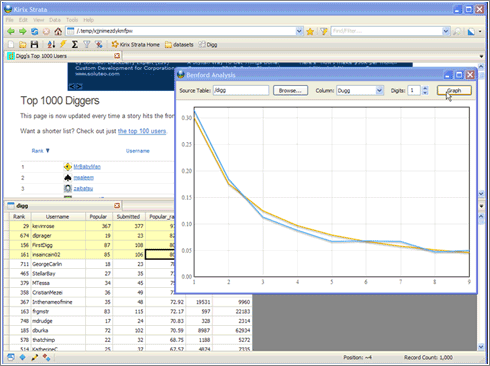The height and width of the screenshot is (366, 490).
Task: Open the File menu
Action: tap(10, 20)
